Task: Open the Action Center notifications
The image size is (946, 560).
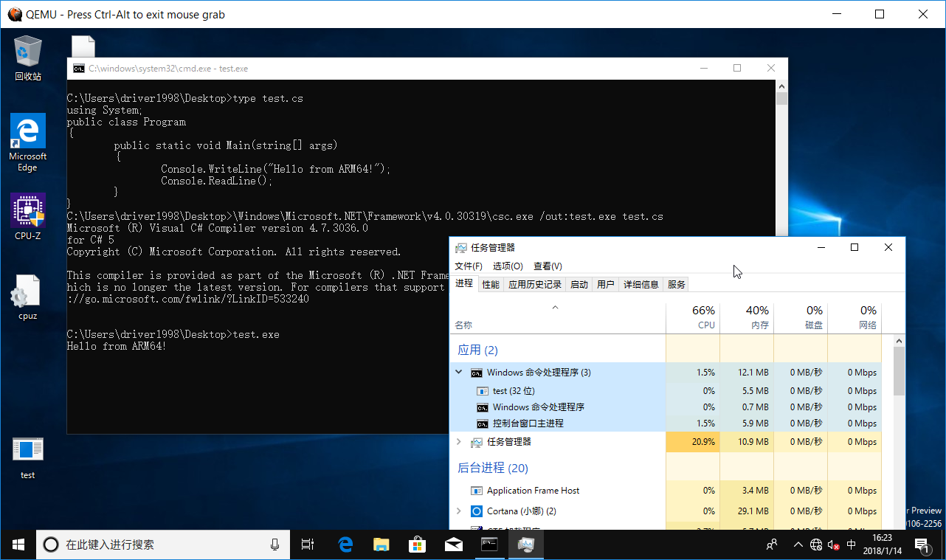Action: (x=923, y=545)
